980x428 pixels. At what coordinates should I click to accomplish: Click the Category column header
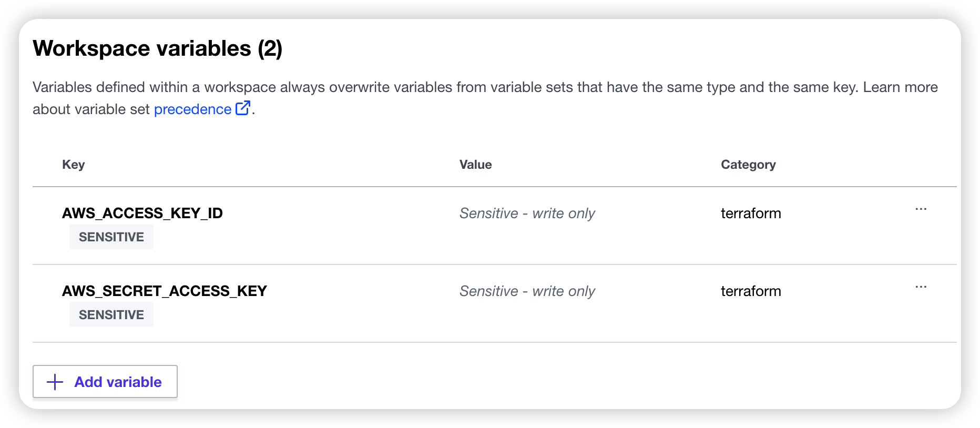point(748,165)
